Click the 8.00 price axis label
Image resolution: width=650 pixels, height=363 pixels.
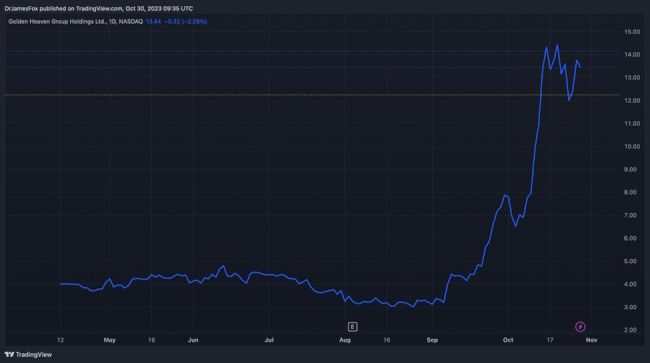630,192
